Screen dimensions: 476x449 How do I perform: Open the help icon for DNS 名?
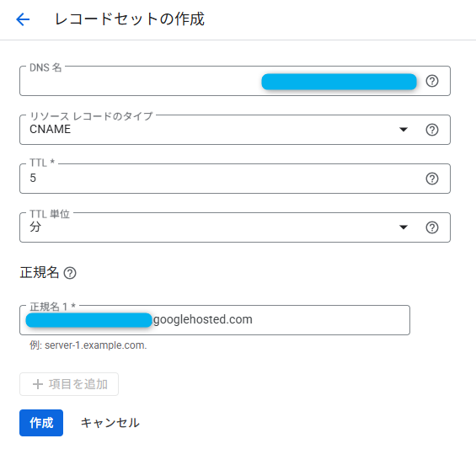click(431, 81)
